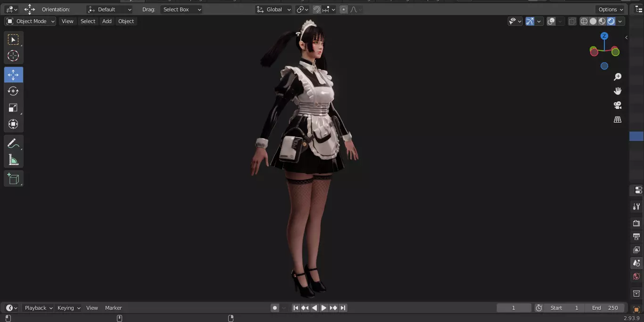The height and width of the screenshot is (322, 644).
Task: Activate the Transform tool
Action: [x=13, y=124]
